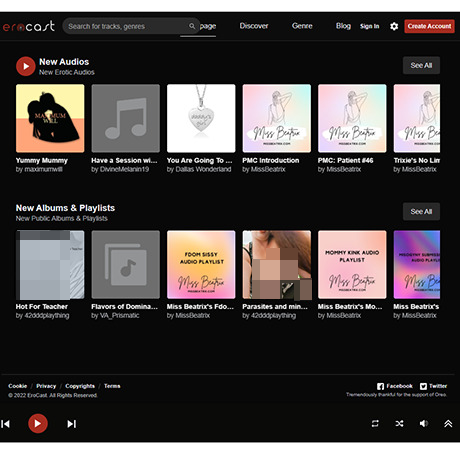
Task: Open the Mommy Kink Audio Playlist cover
Action: click(352, 265)
